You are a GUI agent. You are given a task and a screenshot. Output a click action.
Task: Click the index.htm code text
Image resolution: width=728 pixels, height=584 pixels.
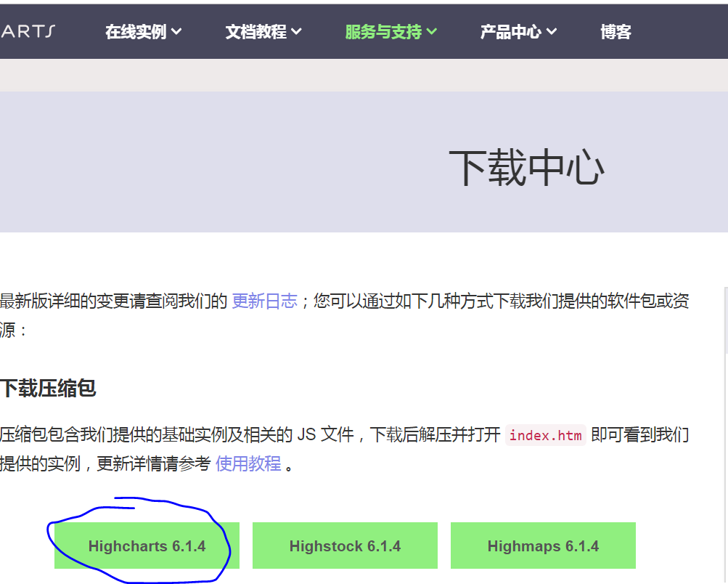pyautogui.click(x=546, y=435)
